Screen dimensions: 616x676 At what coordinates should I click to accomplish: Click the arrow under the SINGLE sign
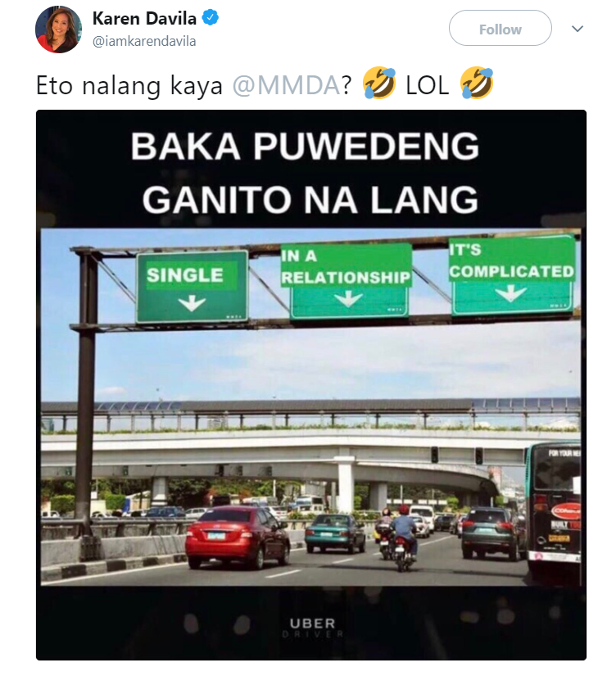(192, 303)
